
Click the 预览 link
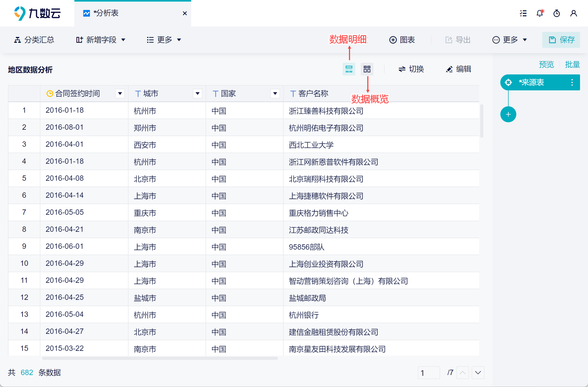[x=546, y=64]
